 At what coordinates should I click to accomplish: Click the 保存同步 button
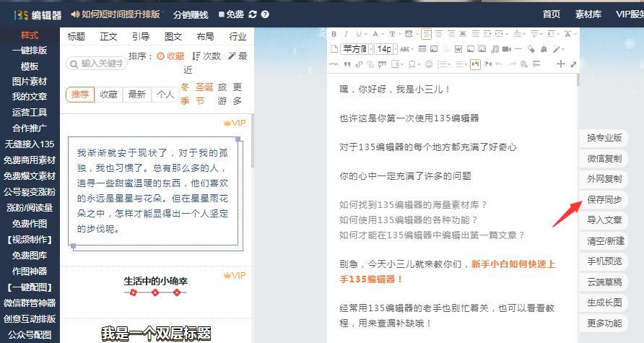coord(604,199)
